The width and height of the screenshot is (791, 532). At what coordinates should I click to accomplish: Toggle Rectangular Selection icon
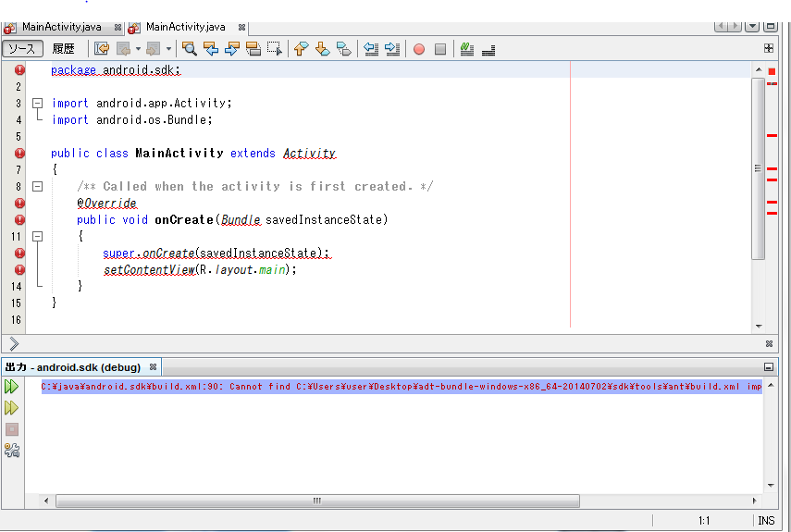point(275,49)
